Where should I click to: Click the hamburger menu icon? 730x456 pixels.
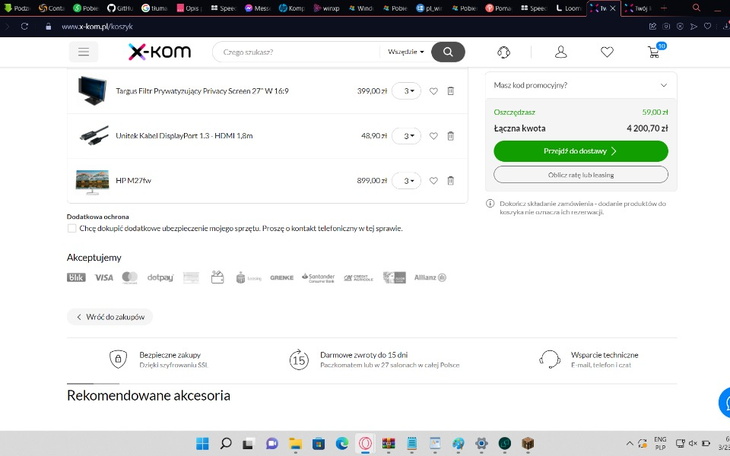[83, 52]
